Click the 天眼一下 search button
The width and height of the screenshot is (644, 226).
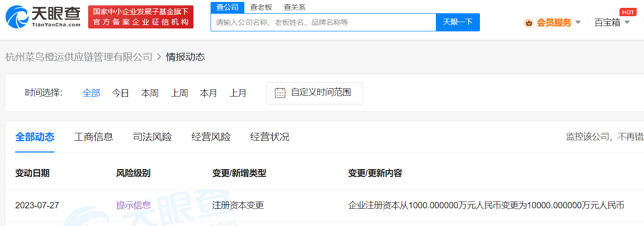coord(458,22)
